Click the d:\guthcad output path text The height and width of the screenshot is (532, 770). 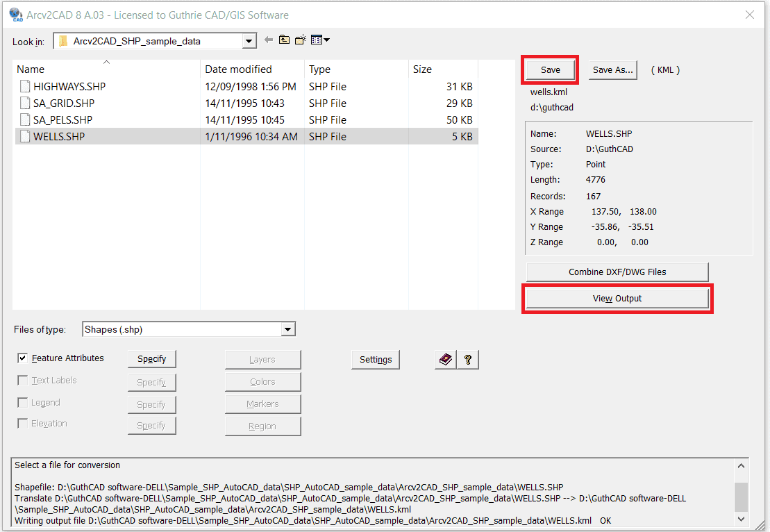pos(551,107)
